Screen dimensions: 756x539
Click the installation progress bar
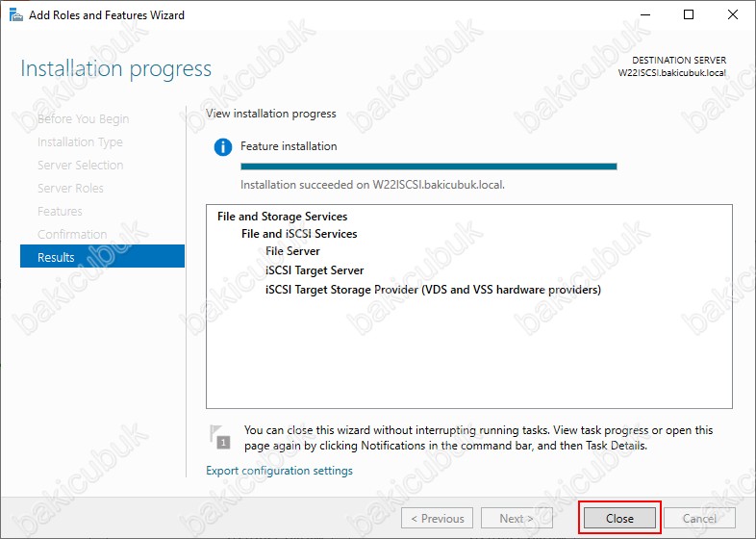click(429, 167)
